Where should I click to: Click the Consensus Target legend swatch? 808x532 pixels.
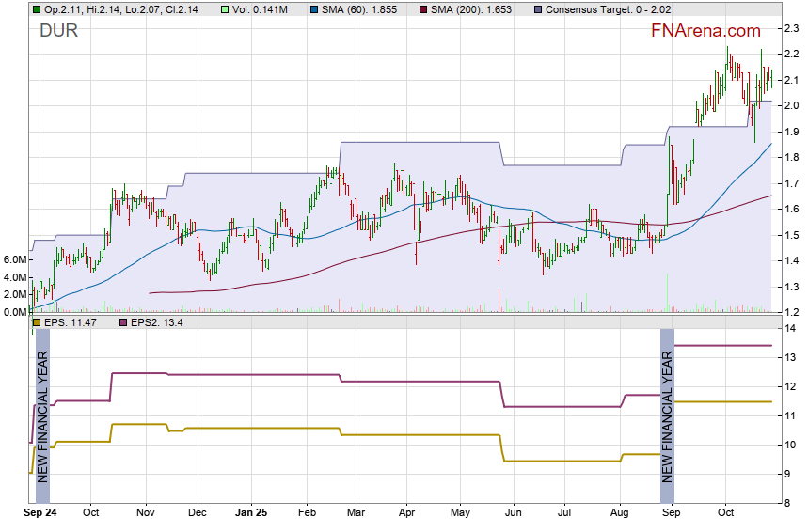click(x=537, y=9)
